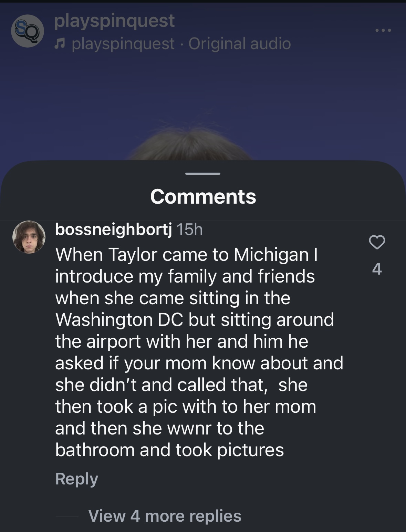Tap the playspinquest username at top
This screenshot has width=406, height=532.
tap(114, 21)
